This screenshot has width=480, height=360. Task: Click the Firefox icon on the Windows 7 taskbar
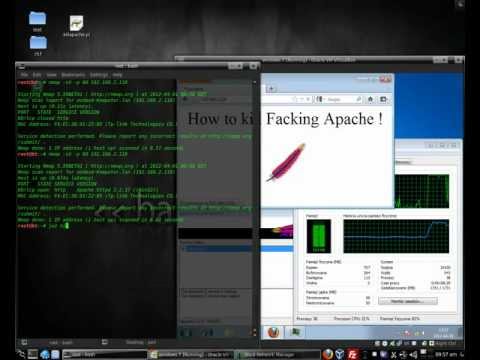(x=273, y=332)
